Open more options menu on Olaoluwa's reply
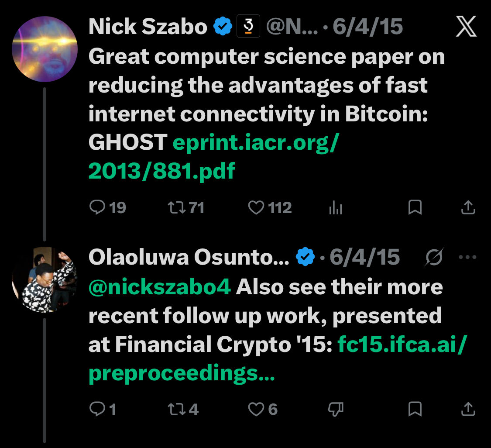This screenshot has width=491, height=448. (468, 258)
